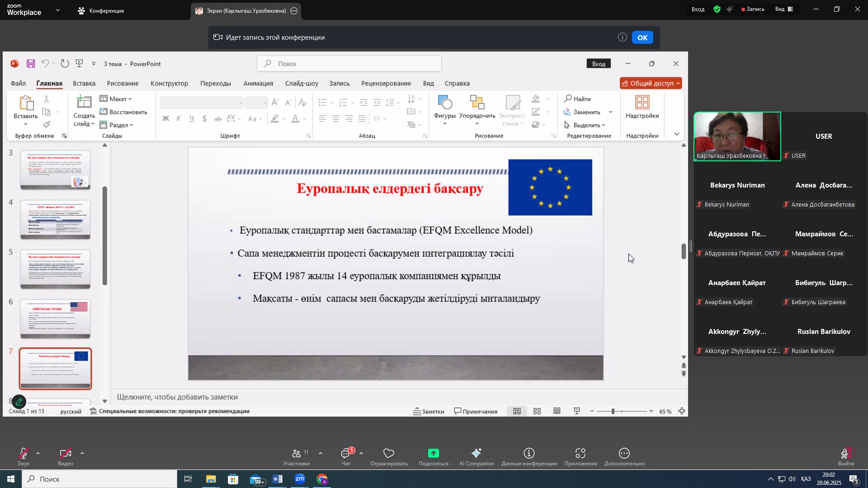Open the Вид view menu

pyautogui.click(x=784, y=9)
